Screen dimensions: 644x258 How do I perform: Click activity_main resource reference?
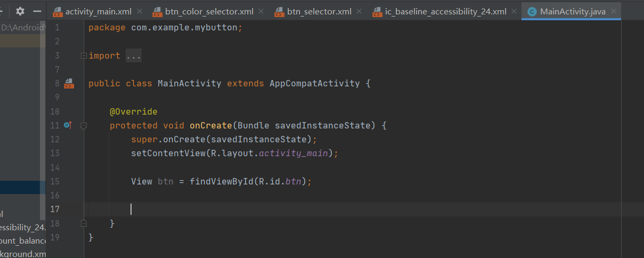(x=294, y=153)
